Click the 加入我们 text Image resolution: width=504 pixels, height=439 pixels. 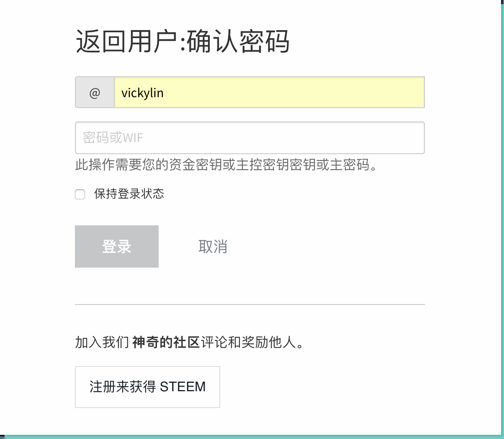coord(102,342)
